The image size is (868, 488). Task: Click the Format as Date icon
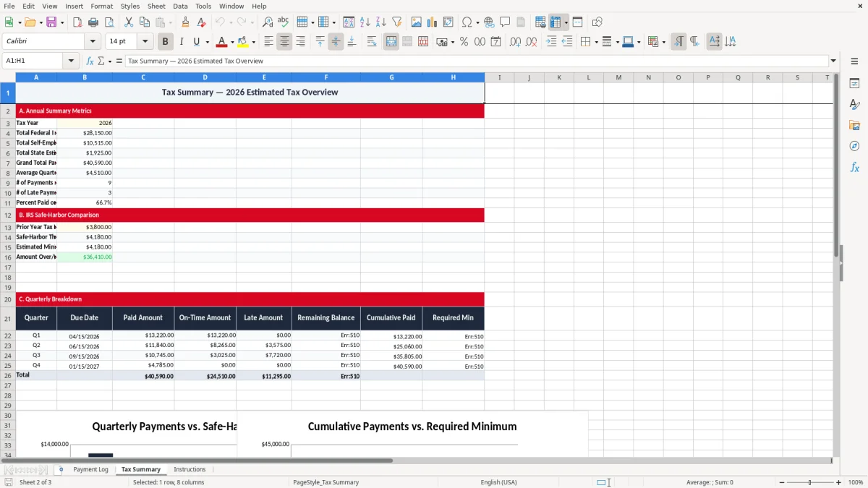pos(495,41)
